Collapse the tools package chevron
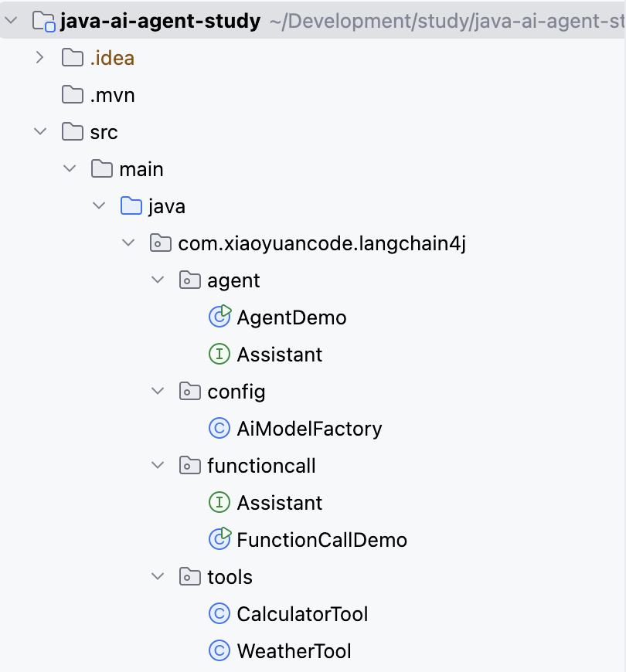 pyautogui.click(x=158, y=576)
